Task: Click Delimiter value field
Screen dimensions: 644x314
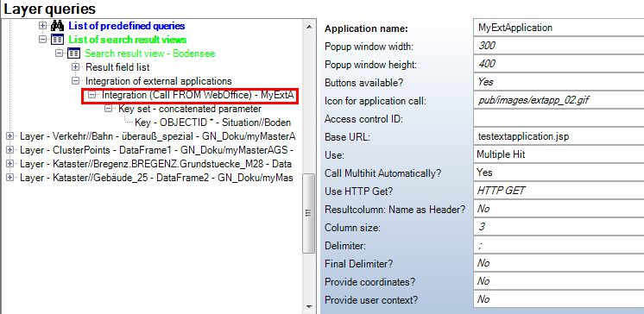Action: [559, 246]
